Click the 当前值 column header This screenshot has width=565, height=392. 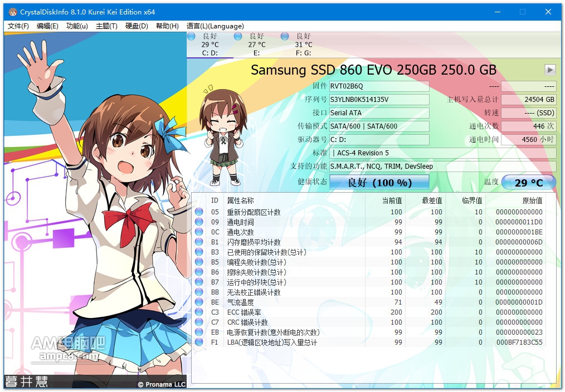click(385, 200)
